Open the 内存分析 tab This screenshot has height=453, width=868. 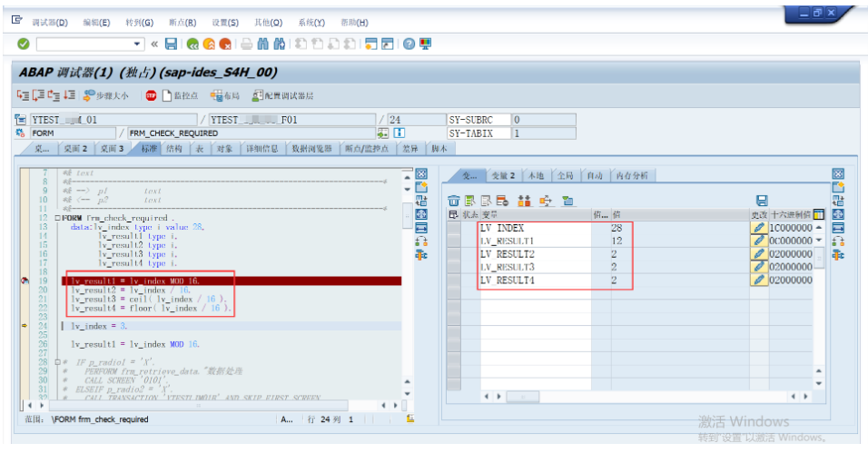coord(632,175)
